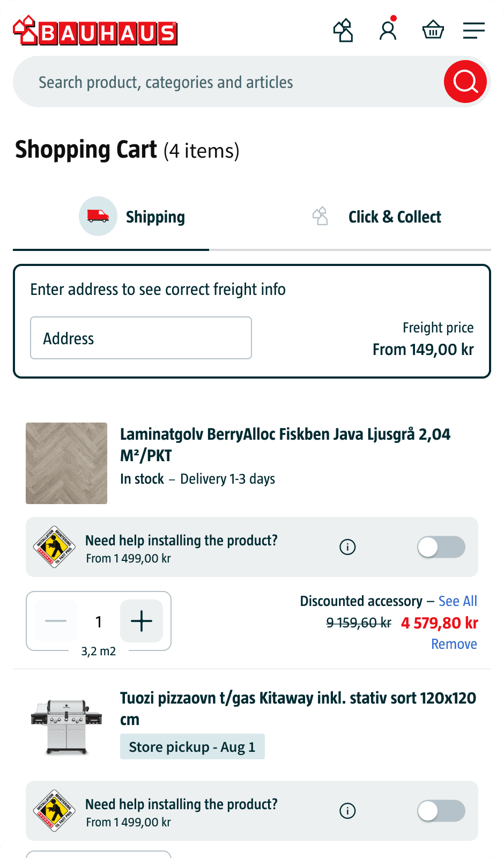Show installation info for laminate flooring
504x858 pixels.
(347, 547)
